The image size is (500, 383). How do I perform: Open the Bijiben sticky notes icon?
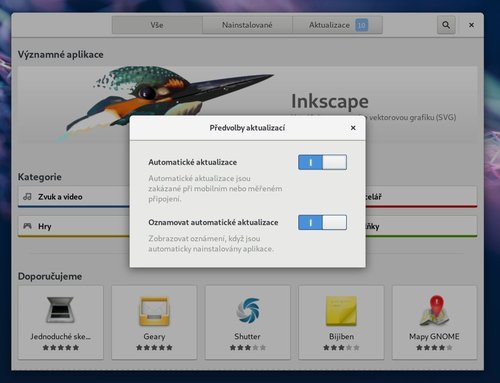(341, 311)
